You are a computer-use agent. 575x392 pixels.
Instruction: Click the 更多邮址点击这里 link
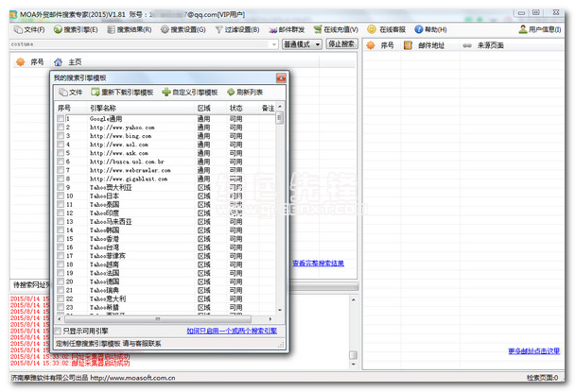pos(534,351)
